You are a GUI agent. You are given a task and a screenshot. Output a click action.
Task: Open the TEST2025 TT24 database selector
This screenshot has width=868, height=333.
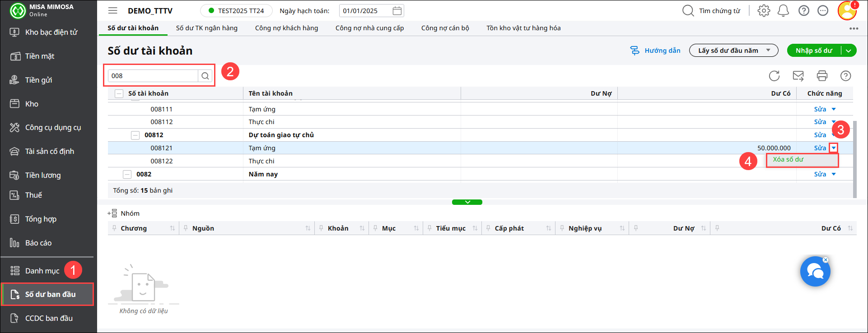(x=236, y=11)
